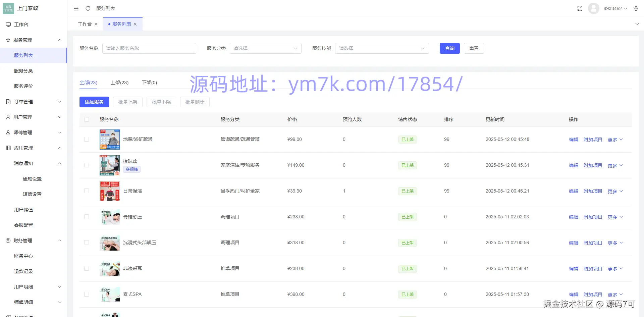This screenshot has height=317, width=644.
Task: Expand the 用户管理 sidebar group
Action: pyautogui.click(x=60, y=117)
